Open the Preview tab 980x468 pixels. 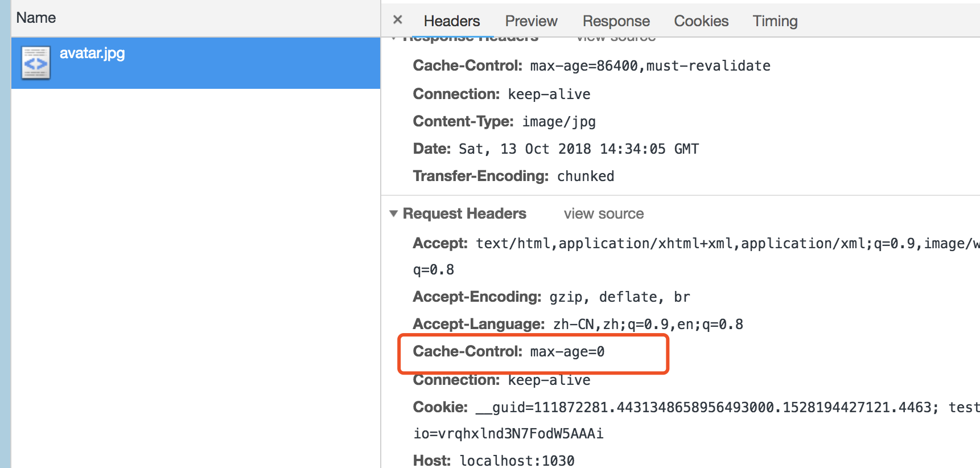tap(531, 21)
